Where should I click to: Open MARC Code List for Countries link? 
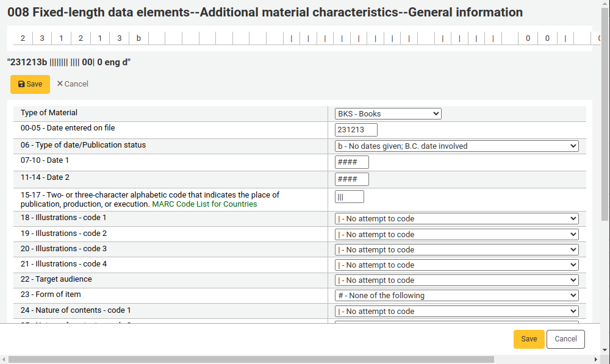coord(204,204)
